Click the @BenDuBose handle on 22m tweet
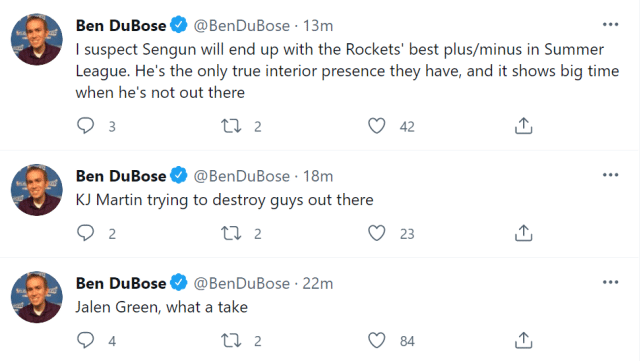This screenshot has width=641, height=361. [241, 283]
